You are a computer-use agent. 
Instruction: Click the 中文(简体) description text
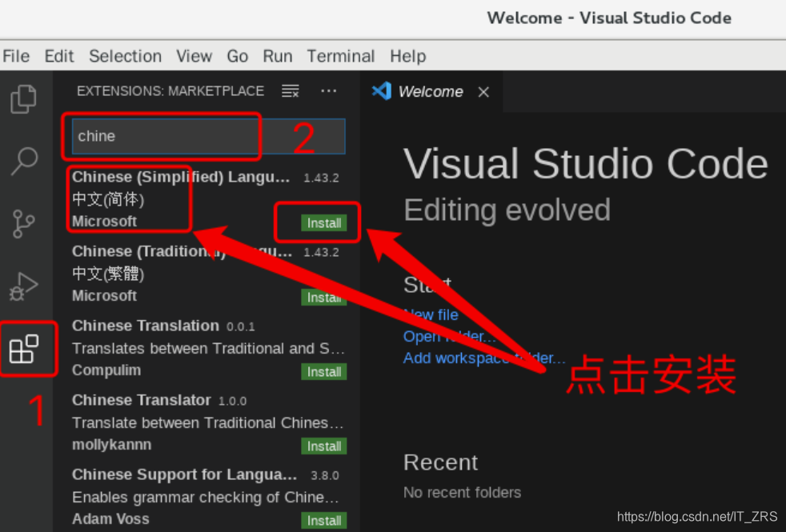pos(108,199)
